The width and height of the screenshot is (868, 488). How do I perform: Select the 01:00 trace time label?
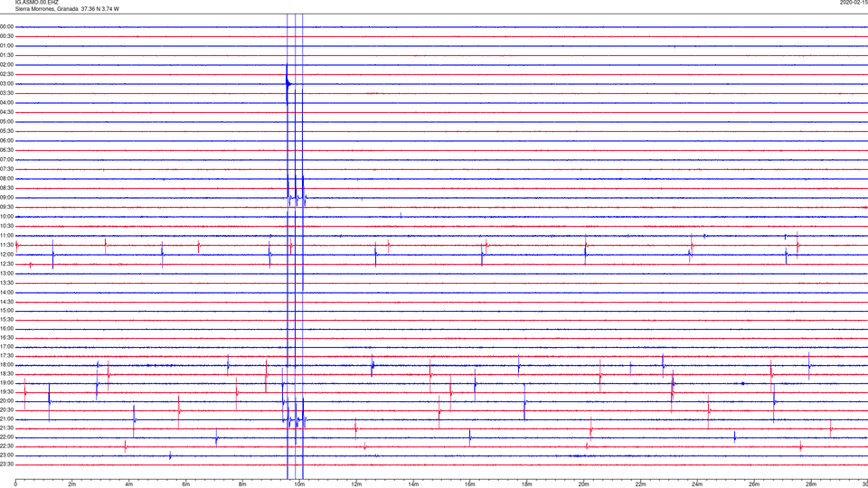coord(6,46)
